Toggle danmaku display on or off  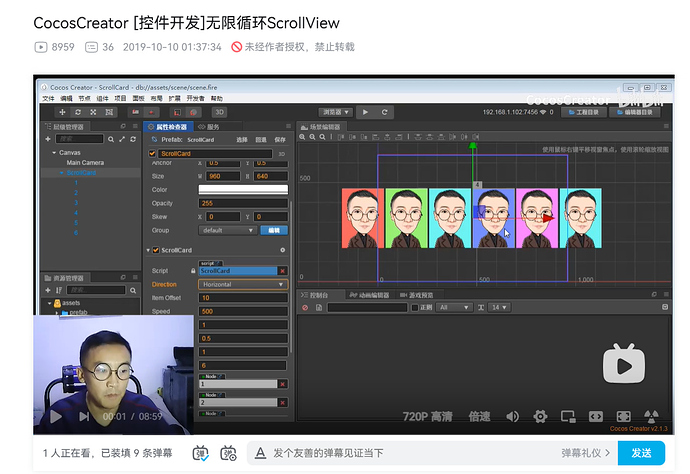click(201, 453)
